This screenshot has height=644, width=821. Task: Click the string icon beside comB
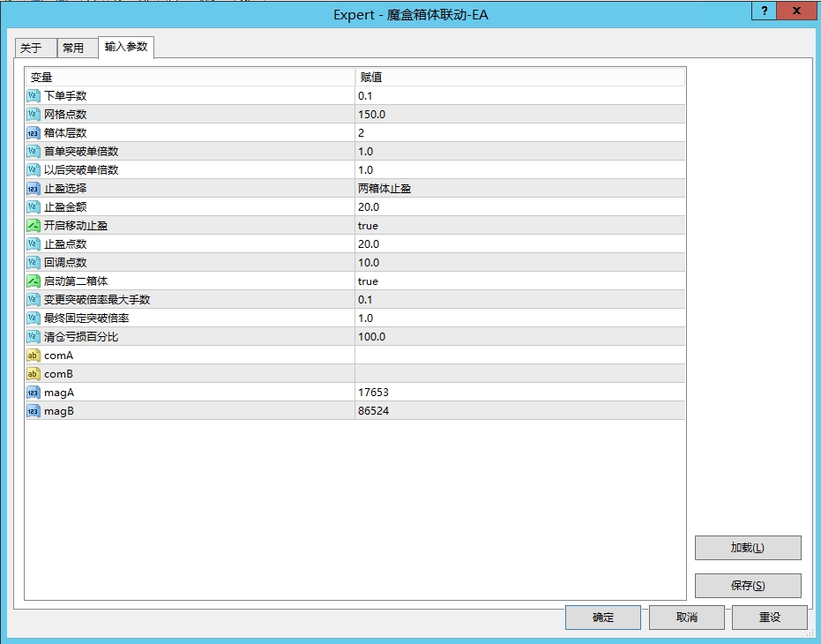34,373
